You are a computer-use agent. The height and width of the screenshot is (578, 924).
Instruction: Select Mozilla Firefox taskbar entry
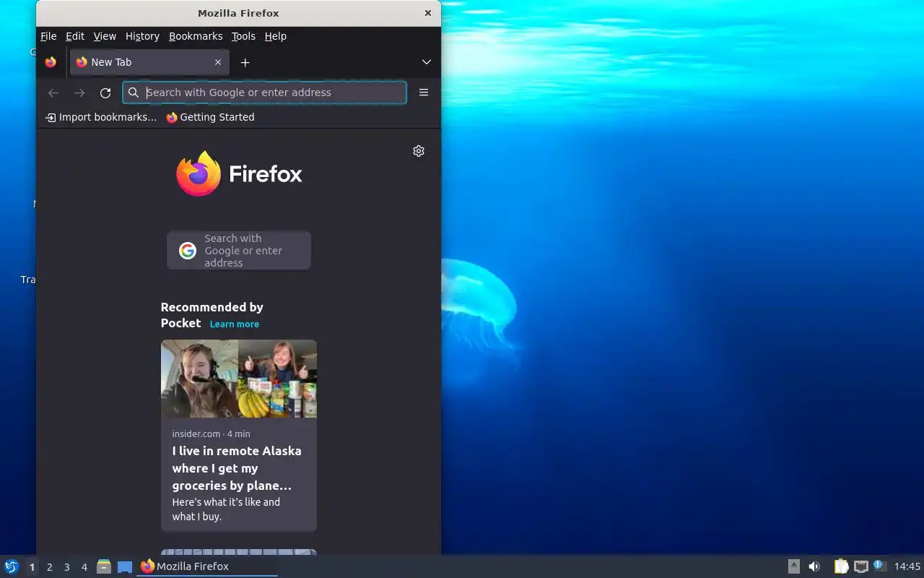tap(207, 566)
